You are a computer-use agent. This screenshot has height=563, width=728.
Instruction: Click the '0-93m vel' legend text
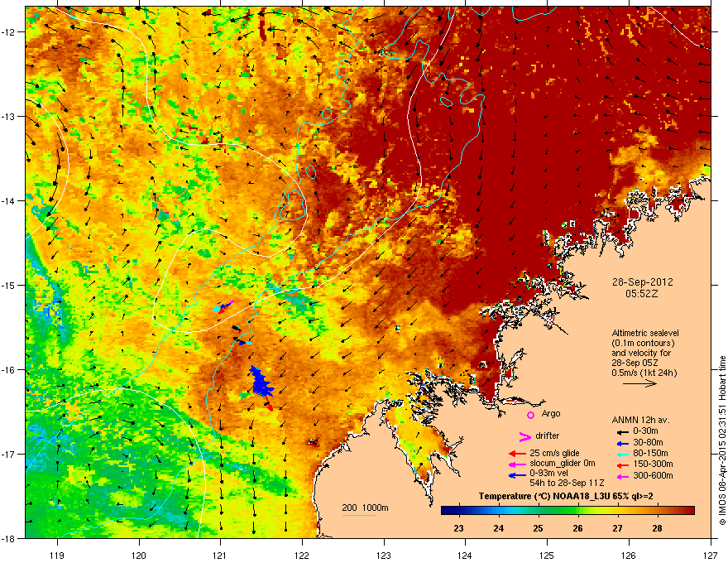(547, 473)
